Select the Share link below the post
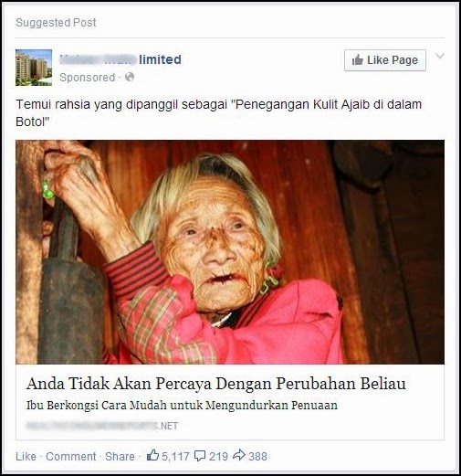Viewport: 461px width, 476px height. [120, 457]
